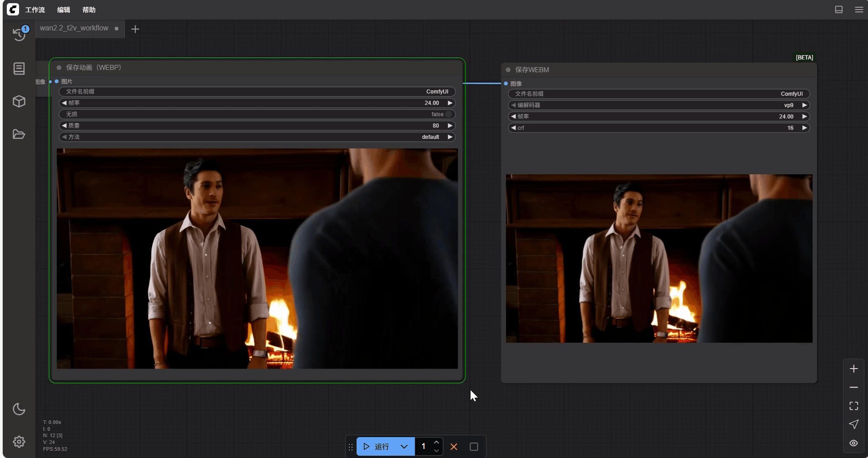The image size is (868, 458).
Task: Zoom in on canvas with plus icon
Action: pyautogui.click(x=853, y=369)
